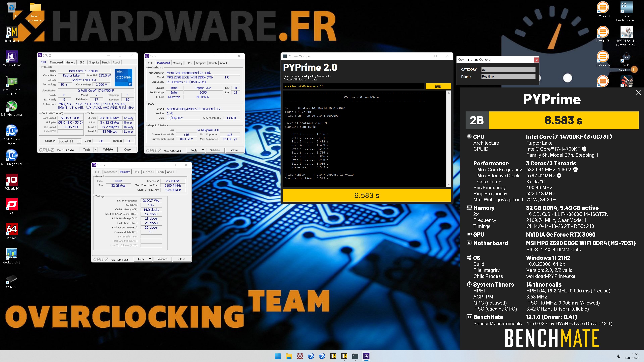
Task: Launch the HWBOT Aquamark3 shortcut
Action: [626, 61]
